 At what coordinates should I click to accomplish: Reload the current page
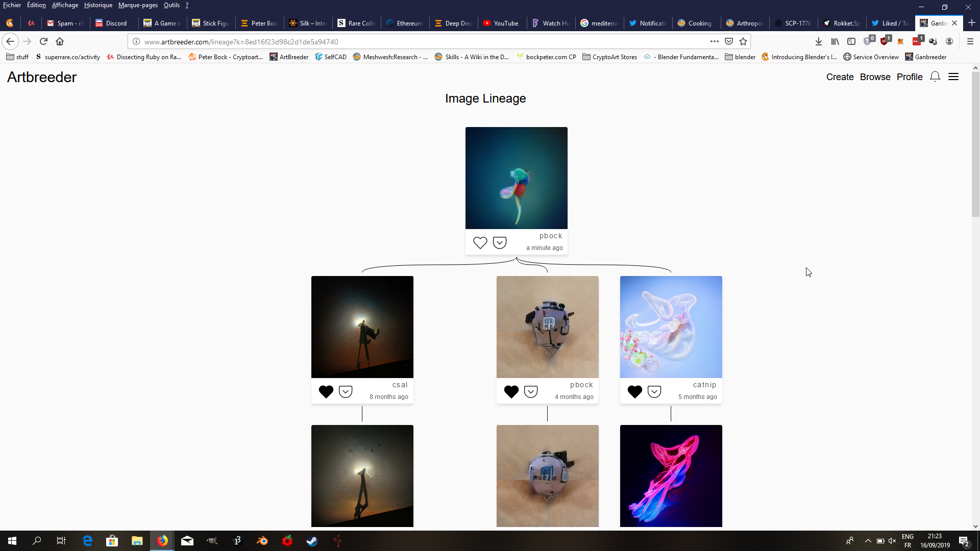pyautogui.click(x=43, y=41)
